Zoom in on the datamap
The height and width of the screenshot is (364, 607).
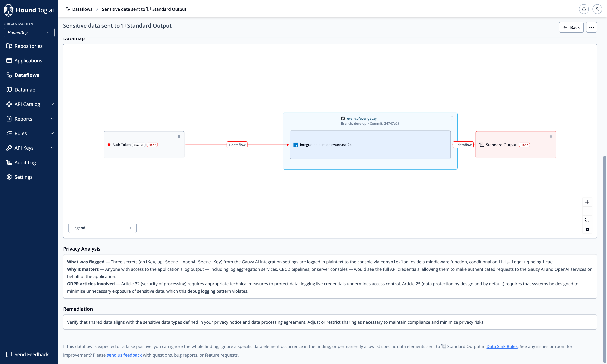(587, 202)
